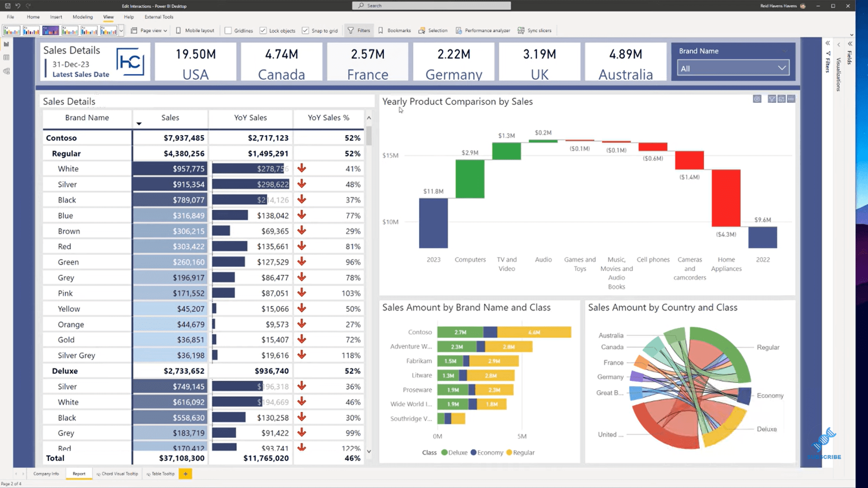Image resolution: width=868 pixels, height=488 pixels.
Task: Open the Company Info page tab
Action: 46,474
